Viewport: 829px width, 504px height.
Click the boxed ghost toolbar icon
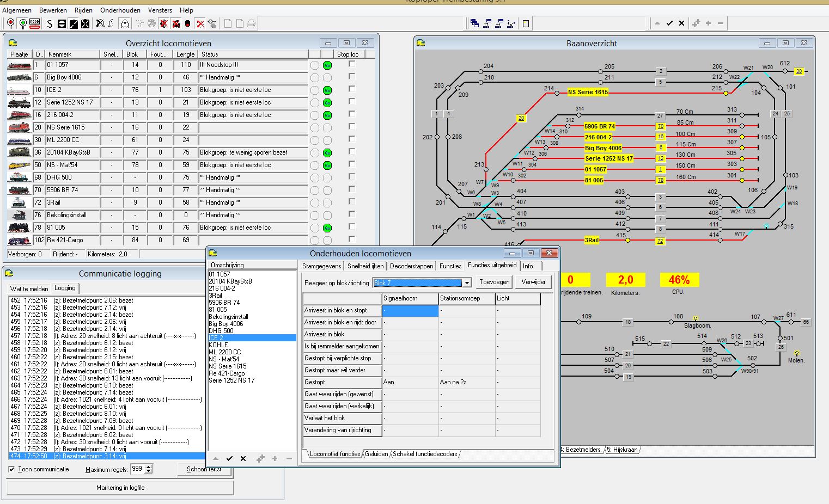coord(125,23)
